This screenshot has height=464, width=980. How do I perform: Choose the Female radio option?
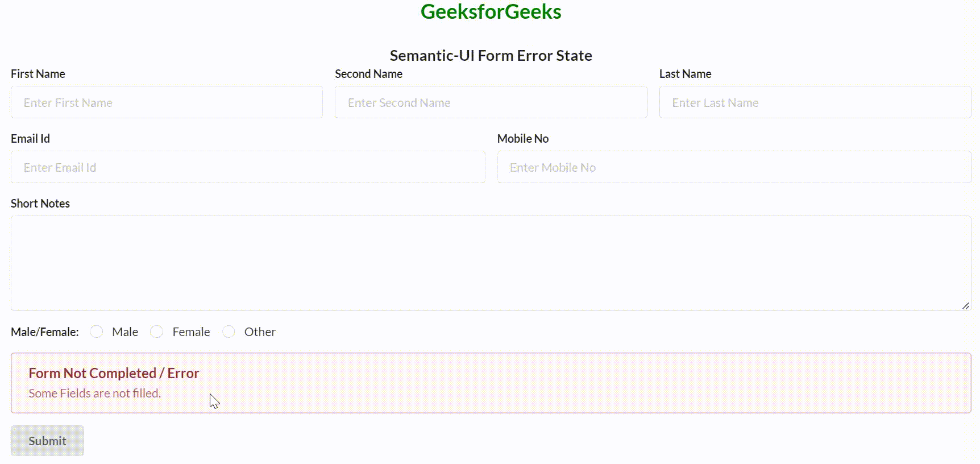157,332
